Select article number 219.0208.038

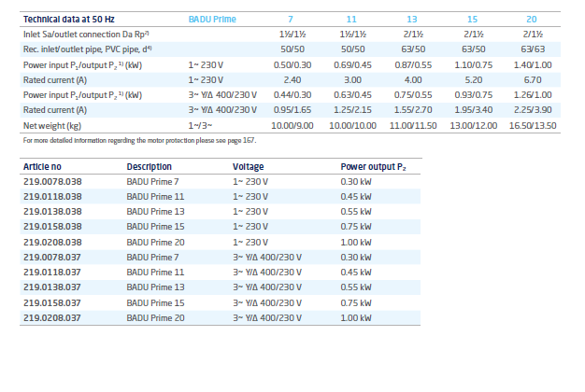(52, 243)
